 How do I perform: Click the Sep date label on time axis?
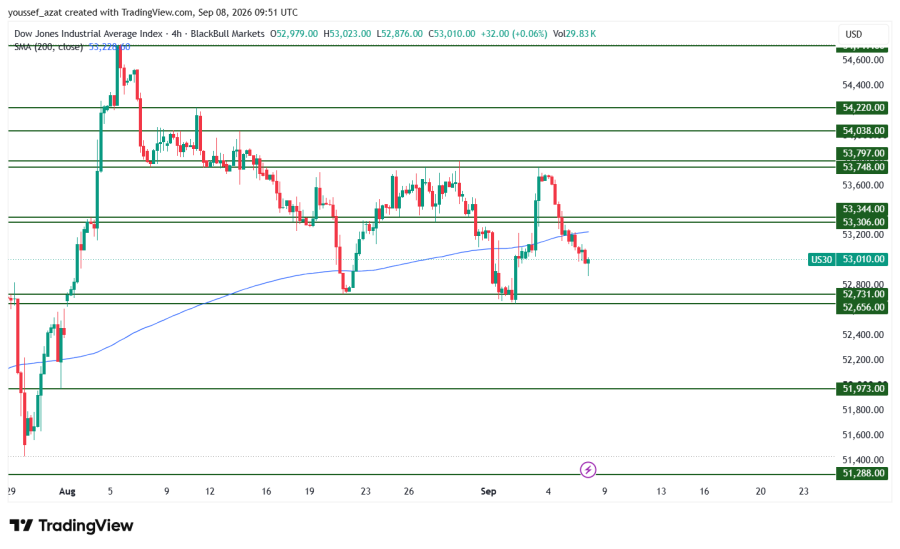(x=488, y=492)
